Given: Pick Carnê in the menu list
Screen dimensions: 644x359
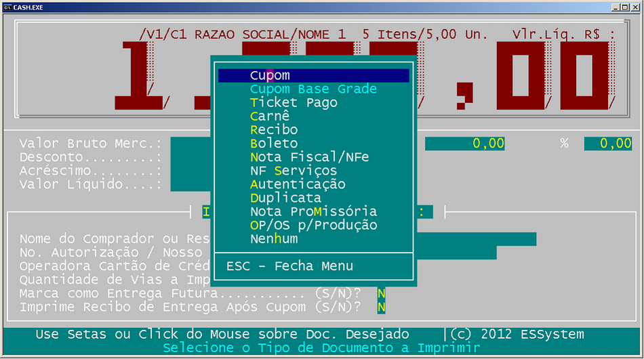Looking at the screenshot, I should [270, 117].
